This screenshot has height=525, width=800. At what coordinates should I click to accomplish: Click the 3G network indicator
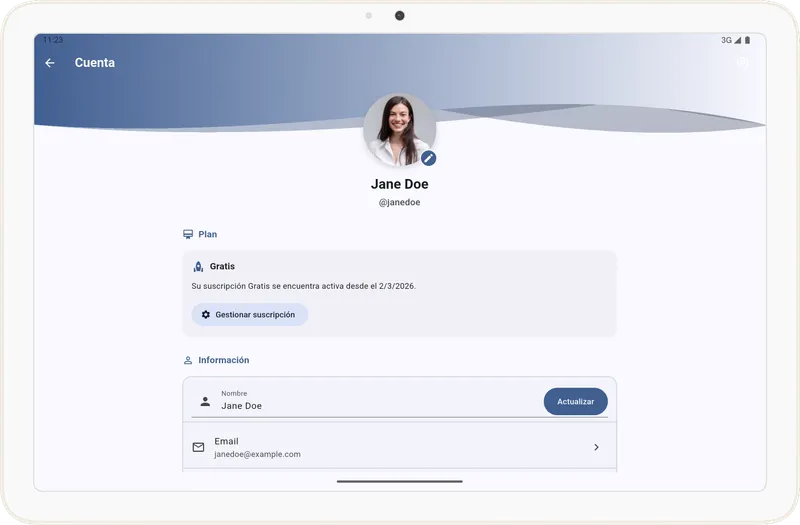click(x=727, y=40)
